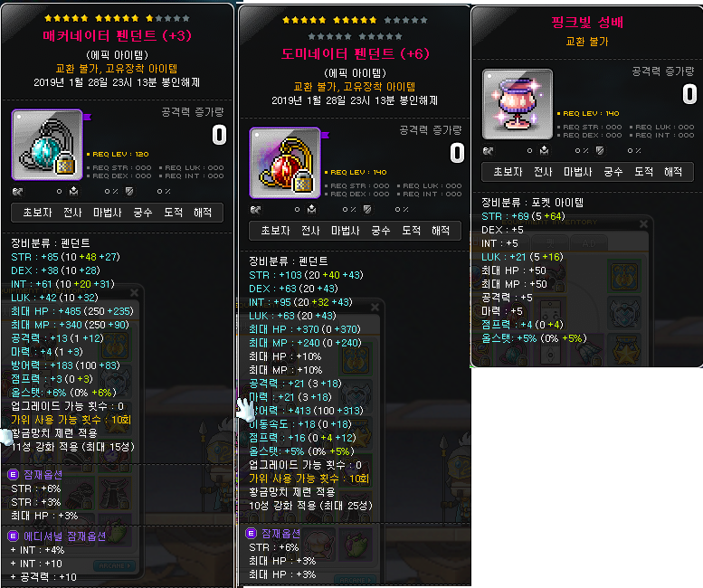Click the epic E icon beside 에디셔널 잠재옵션

coord(13,536)
